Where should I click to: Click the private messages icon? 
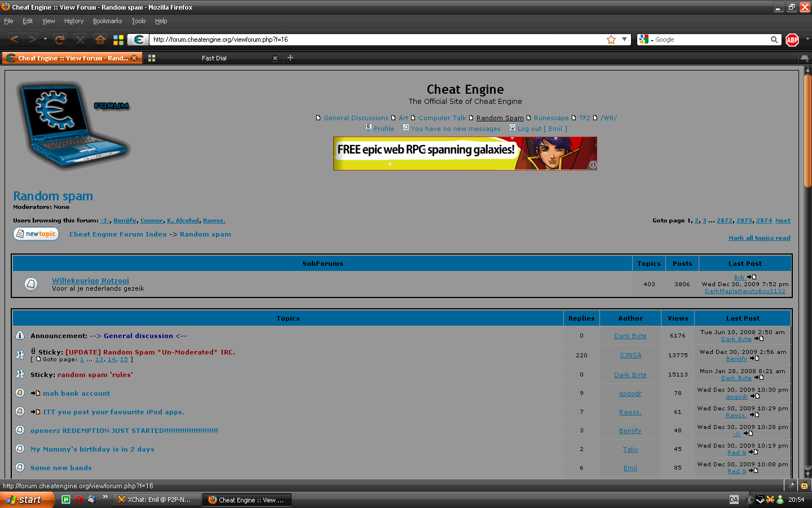point(405,128)
